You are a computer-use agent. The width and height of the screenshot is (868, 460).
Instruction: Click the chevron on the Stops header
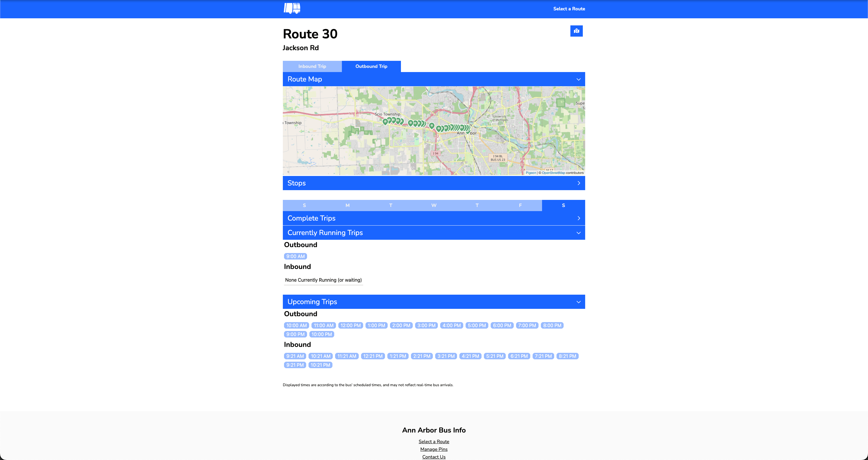coord(579,183)
